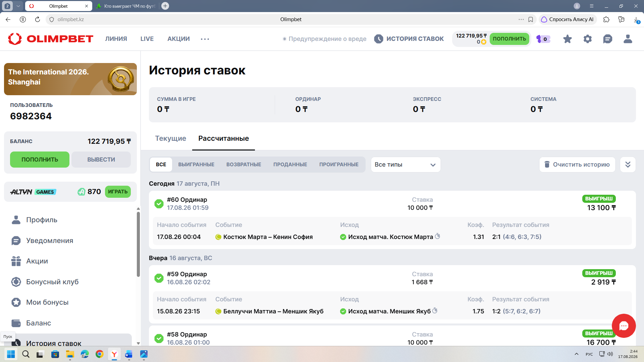Open Microsoft Word from the taskbar
644x362 pixels.
(129, 354)
